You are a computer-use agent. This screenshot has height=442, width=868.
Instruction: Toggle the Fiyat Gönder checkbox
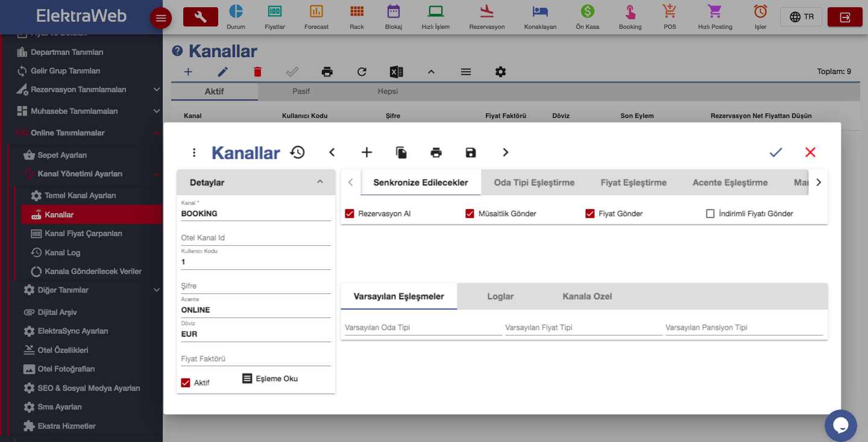click(x=590, y=213)
